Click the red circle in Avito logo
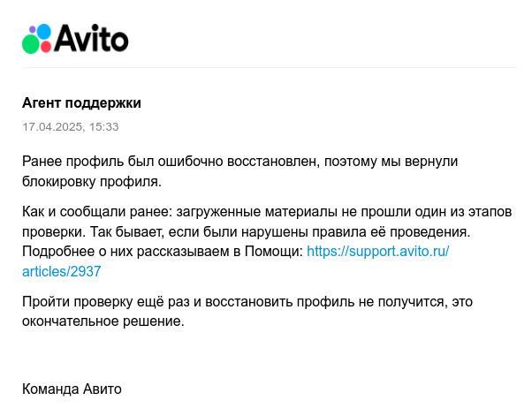Image resolution: width=532 pixels, height=408 pixels. (x=46, y=47)
